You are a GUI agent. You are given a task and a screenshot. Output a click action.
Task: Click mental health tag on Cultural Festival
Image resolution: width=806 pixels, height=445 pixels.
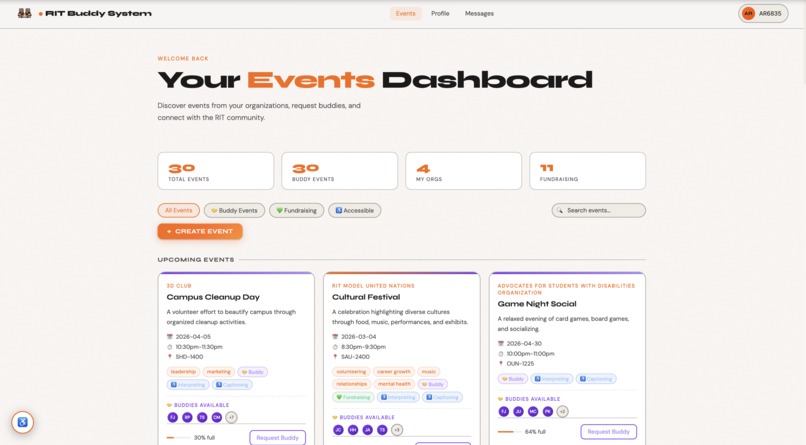(x=394, y=384)
